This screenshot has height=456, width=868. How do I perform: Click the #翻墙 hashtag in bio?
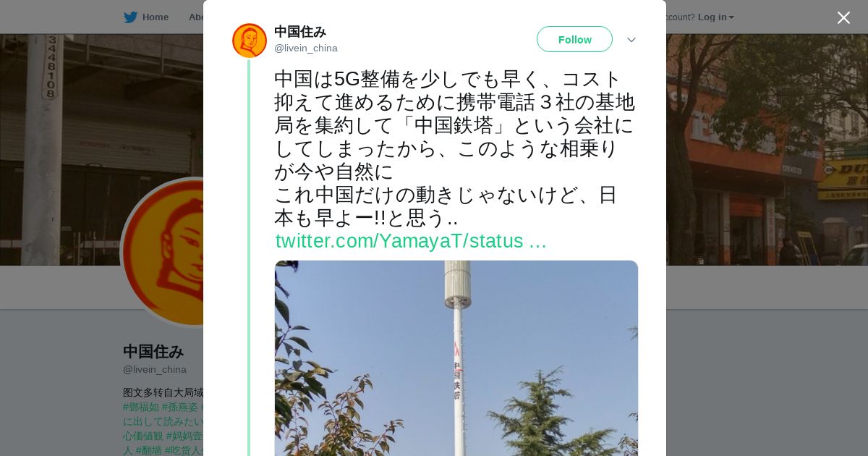pyautogui.click(x=148, y=450)
